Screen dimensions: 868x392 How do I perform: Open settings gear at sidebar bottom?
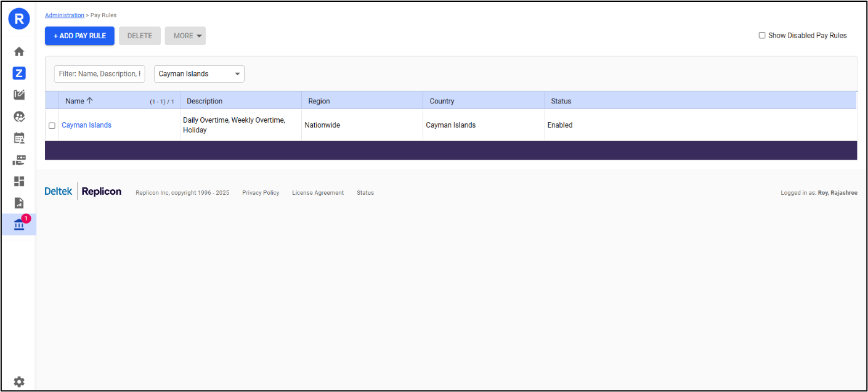pos(19,382)
